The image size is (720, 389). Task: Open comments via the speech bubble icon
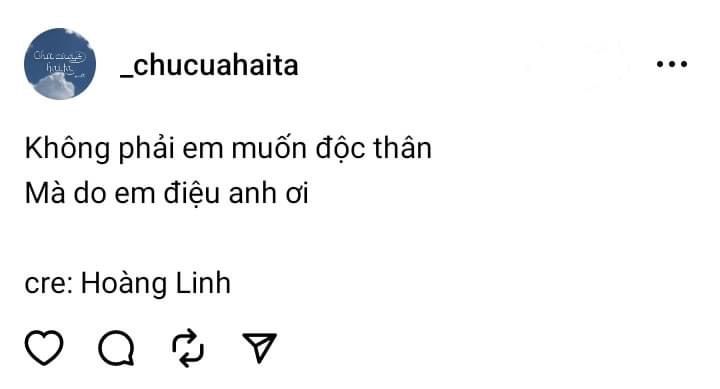[x=117, y=348]
